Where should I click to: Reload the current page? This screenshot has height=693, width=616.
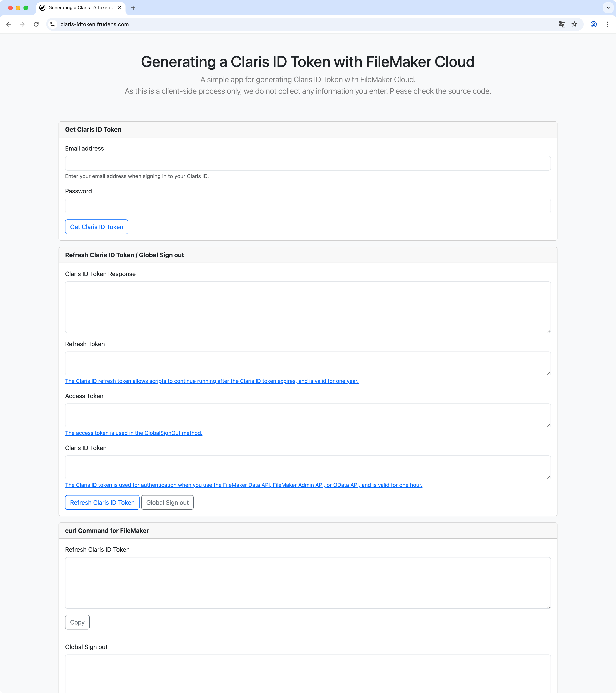coord(36,24)
